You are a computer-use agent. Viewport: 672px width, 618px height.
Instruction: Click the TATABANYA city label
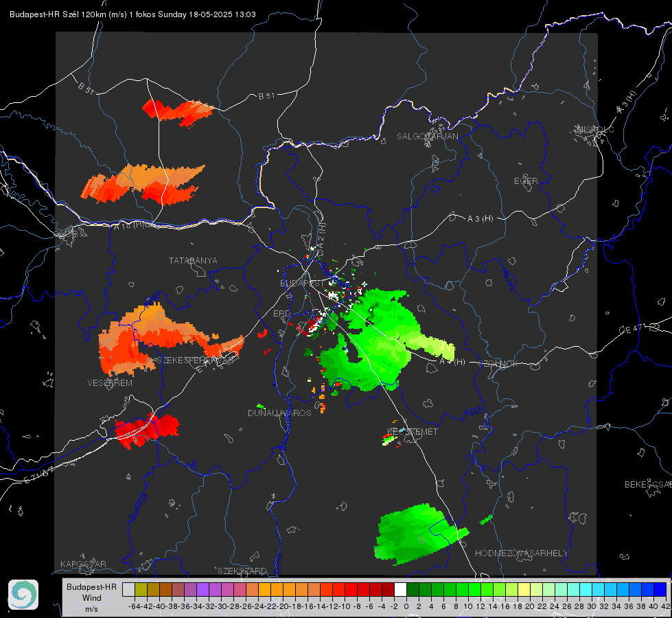point(193,260)
